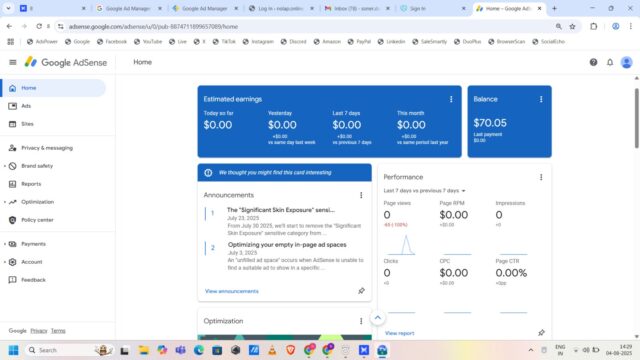Go to Home in sidebar
The width and height of the screenshot is (640, 360).
(x=53, y=88)
